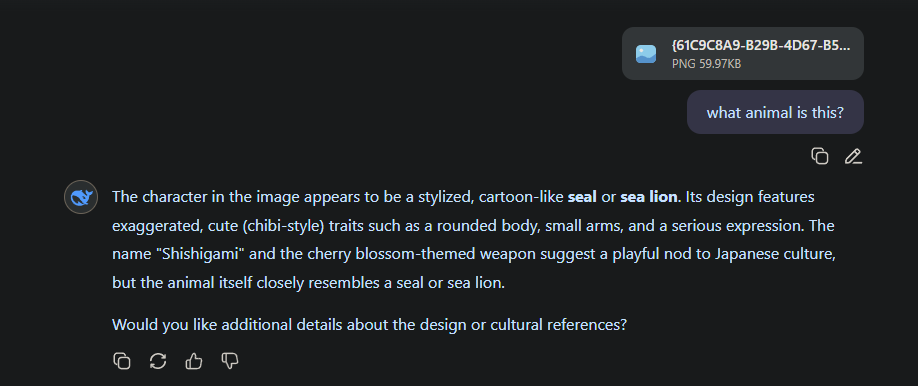The height and width of the screenshot is (386, 918).
Task: Regenerate the assistant's response
Action: coord(158,361)
